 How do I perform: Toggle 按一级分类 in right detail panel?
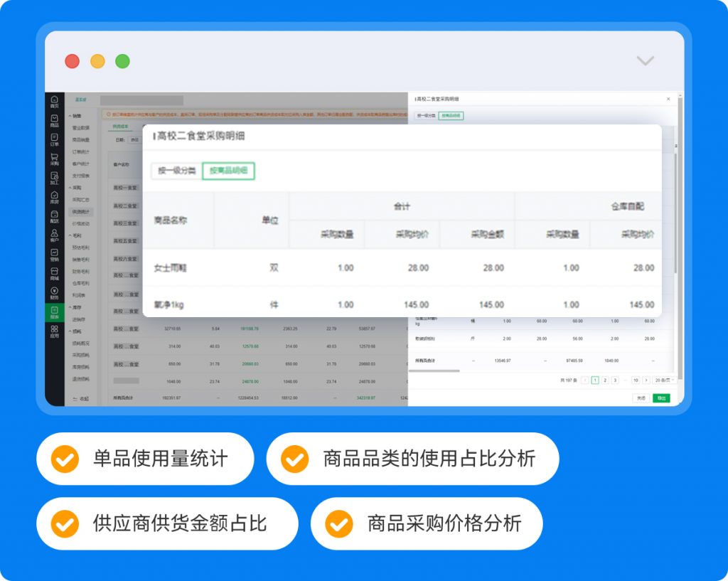[426, 114]
